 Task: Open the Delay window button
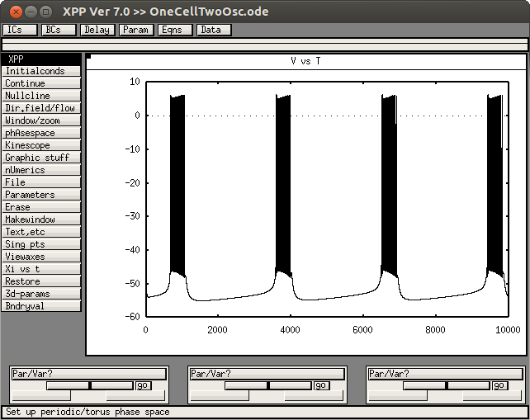(97, 30)
